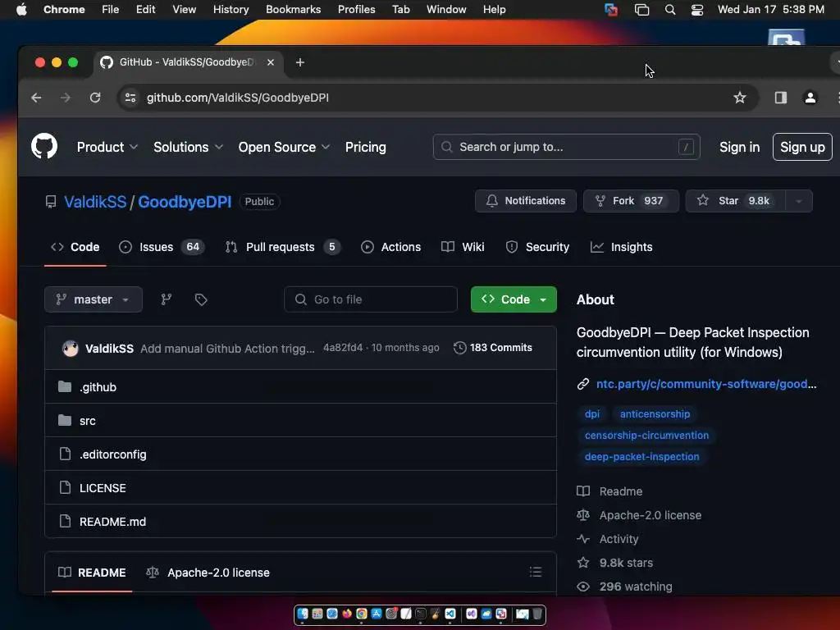This screenshot has width=840, height=630.
Task: Open Chrome app in Dock
Action: pyautogui.click(x=362, y=614)
